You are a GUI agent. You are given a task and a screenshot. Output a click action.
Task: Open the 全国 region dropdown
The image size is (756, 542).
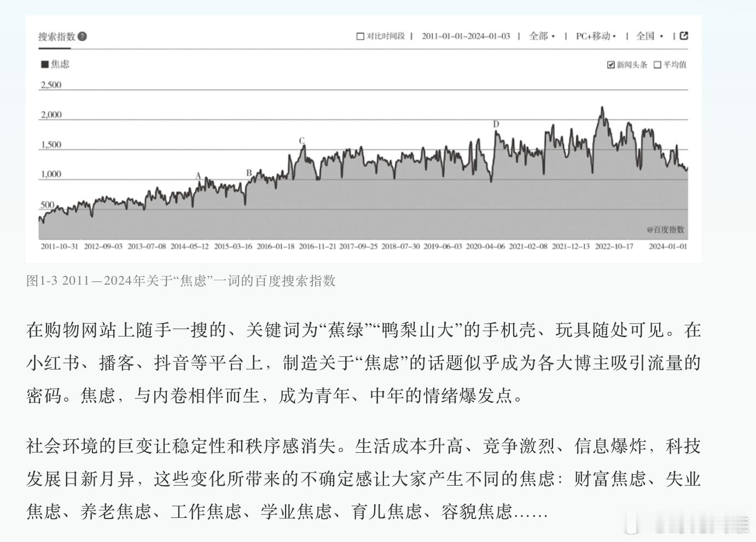click(649, 36)
